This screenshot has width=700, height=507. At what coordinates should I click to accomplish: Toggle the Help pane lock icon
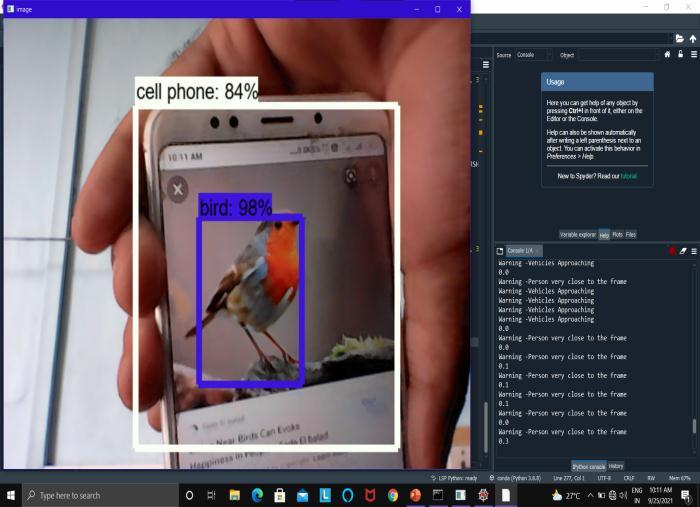680,54
